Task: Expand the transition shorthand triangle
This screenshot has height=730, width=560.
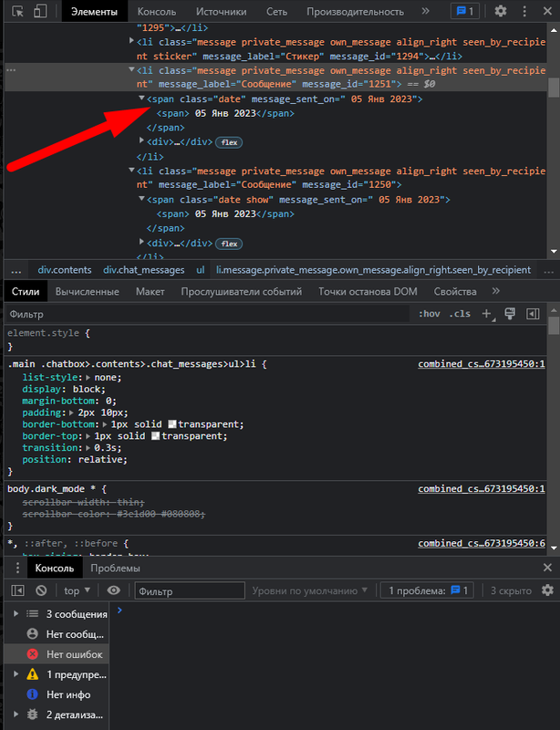Action: pyautogui.click(x=88, y=447)
